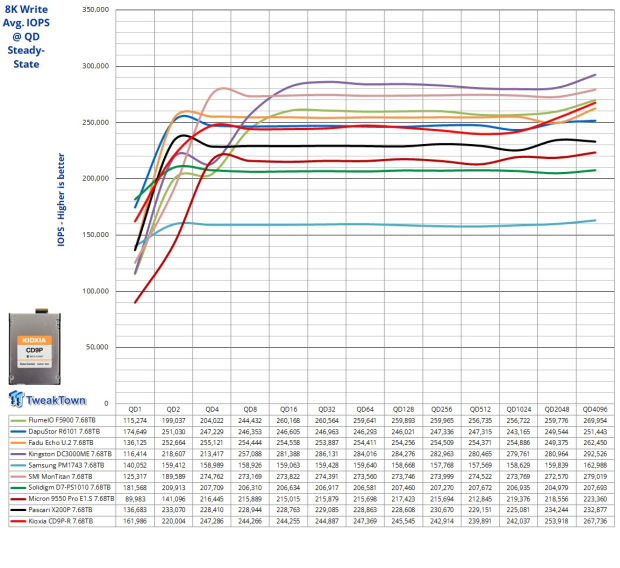
Task: Click the 'IOPS - Higher is better' axis label
Action: click(x=61, y=200)
